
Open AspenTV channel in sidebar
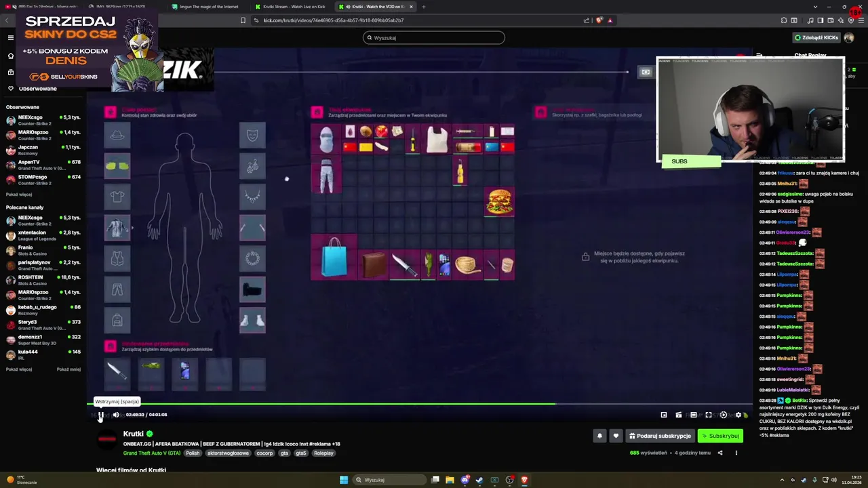pos(43,165)
